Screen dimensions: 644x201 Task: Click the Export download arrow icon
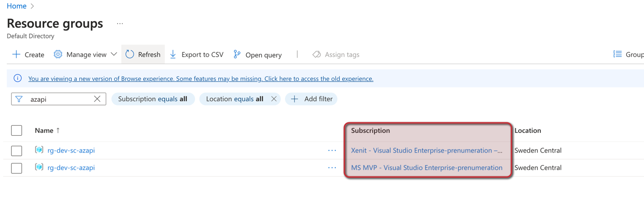(173, 55)
